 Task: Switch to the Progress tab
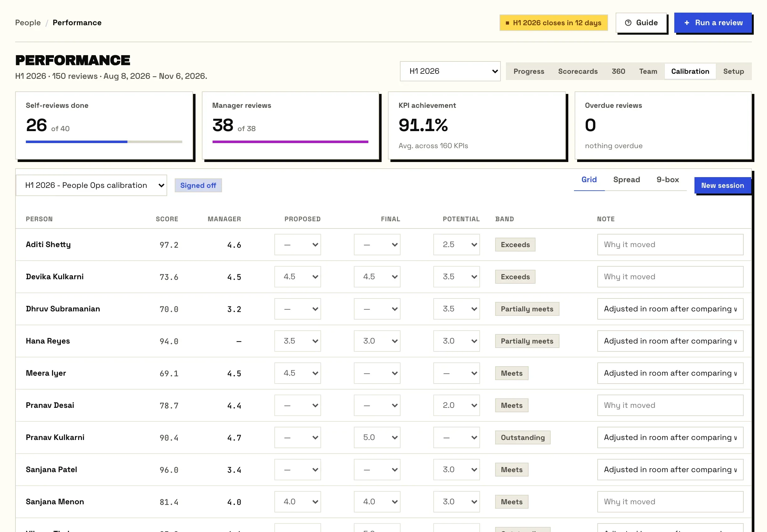pos(529,71)
